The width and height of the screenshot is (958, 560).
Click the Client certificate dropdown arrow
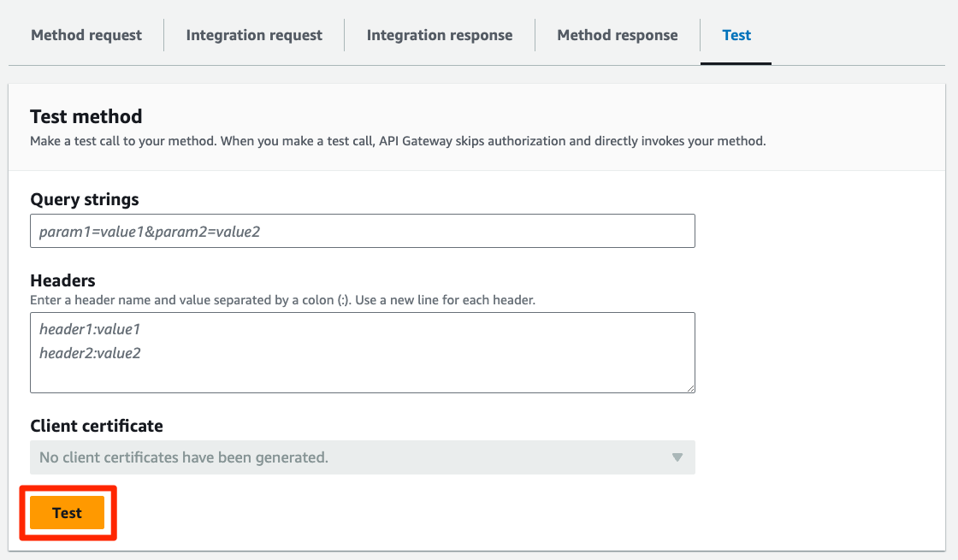tap(677, 457)
